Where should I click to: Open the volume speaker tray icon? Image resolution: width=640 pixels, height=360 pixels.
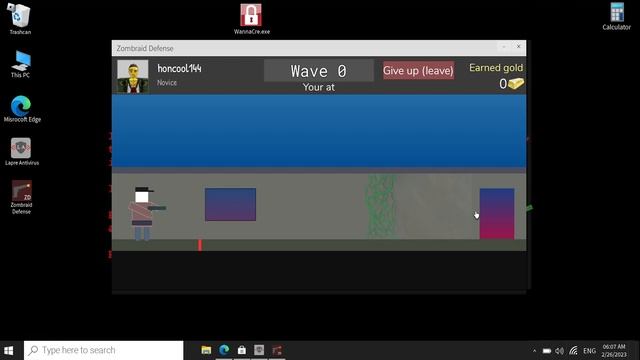pyautogui.click(x=560, y=351)
